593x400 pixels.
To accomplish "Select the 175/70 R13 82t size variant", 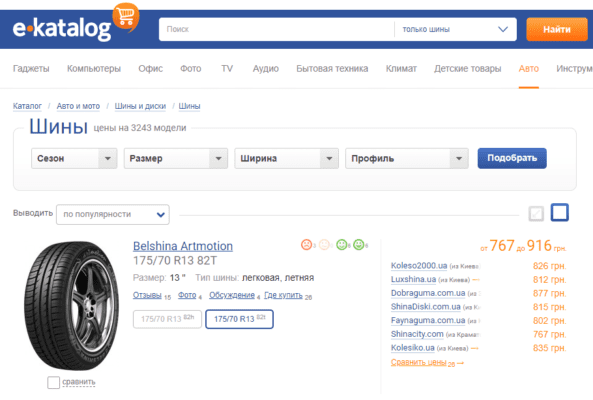I will (x=239, y=319).
